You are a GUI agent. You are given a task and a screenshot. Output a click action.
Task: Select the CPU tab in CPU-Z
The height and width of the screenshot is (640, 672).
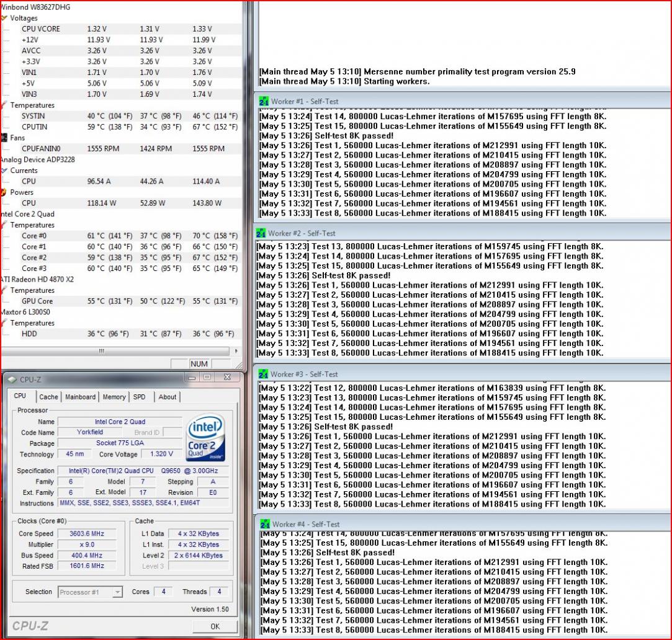(x=20, y=396)
